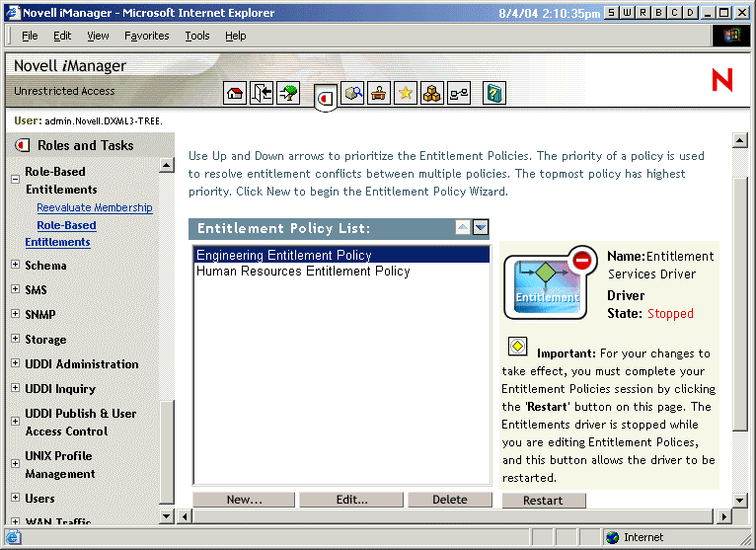Click the left panel scroll up arrow

coord(166,165)
